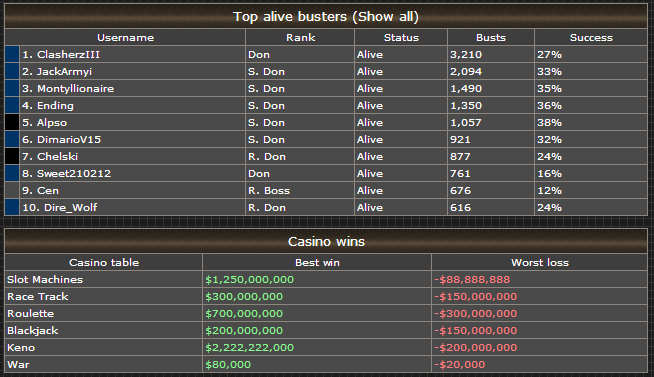Open Chelski's profile link
Screen dimensions: 654x377
tap(57, 157)
